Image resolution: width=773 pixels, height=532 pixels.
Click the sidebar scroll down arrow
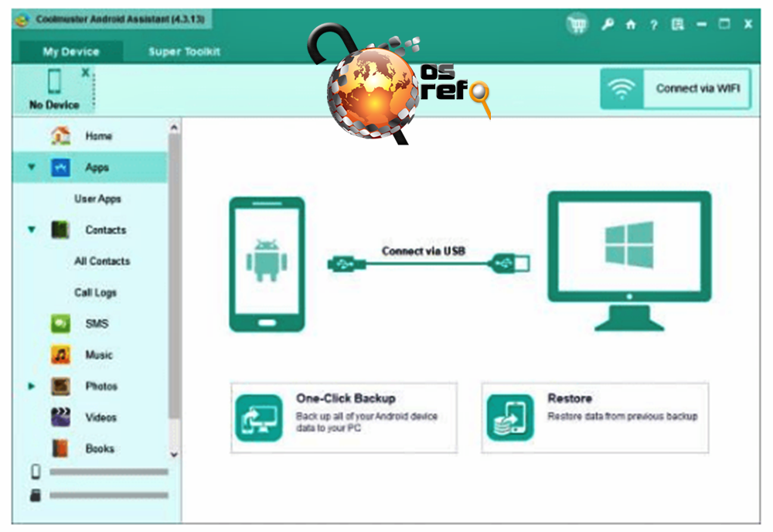pos(173,455)
